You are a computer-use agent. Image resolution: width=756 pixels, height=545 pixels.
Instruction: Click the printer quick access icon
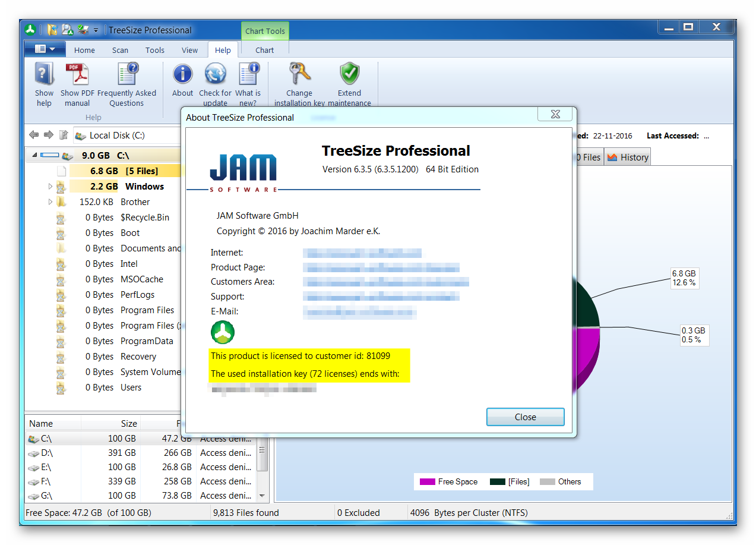(84, 30)
